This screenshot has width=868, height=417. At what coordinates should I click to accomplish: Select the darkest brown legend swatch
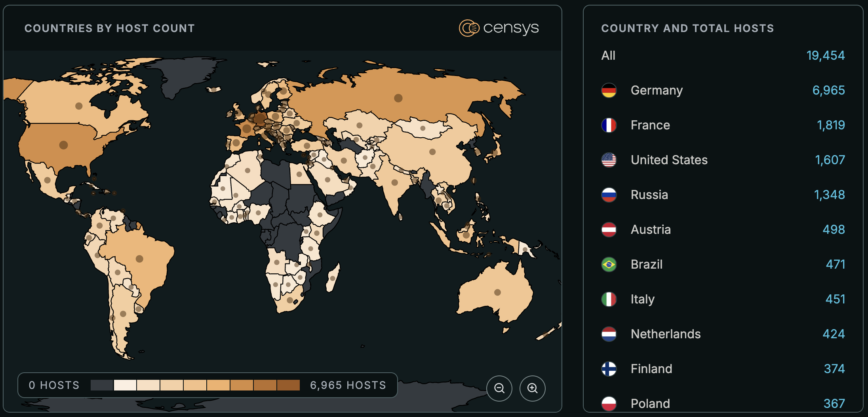[288, 385]
